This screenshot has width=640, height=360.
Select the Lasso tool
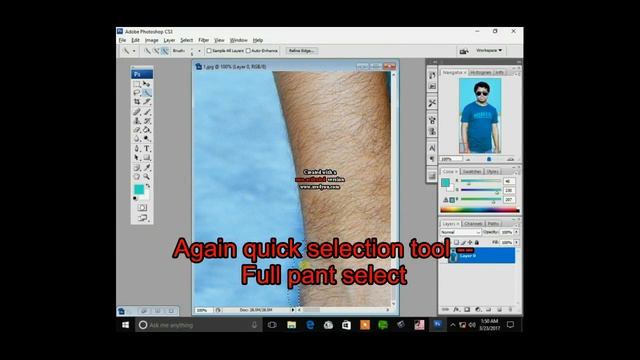(137, 93)
